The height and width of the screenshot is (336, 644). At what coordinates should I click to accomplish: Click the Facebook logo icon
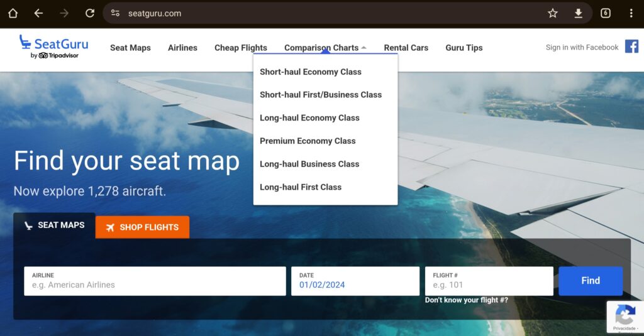point(631,46)
